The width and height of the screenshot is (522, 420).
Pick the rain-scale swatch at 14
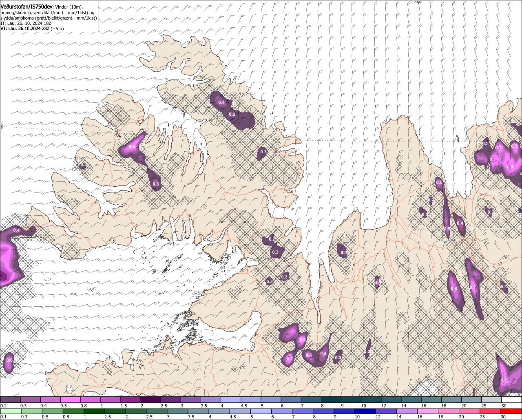point(407,411)
